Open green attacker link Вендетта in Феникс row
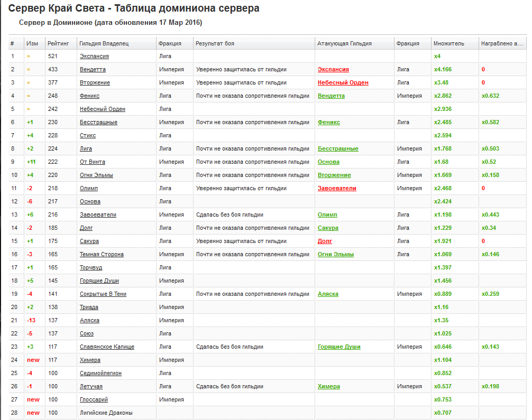 [331, 96]
